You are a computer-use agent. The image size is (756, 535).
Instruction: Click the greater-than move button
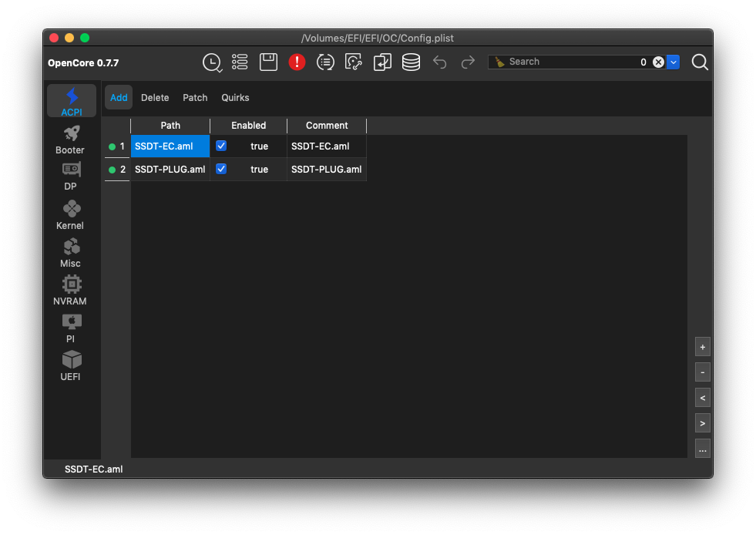(703, 423)
